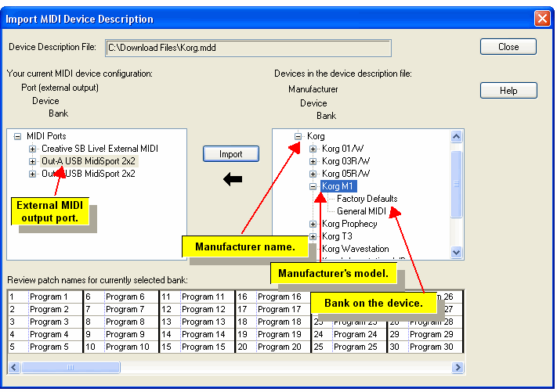Close the dialog via title bar X
The image size is (557, 392).
coord(541,18)
